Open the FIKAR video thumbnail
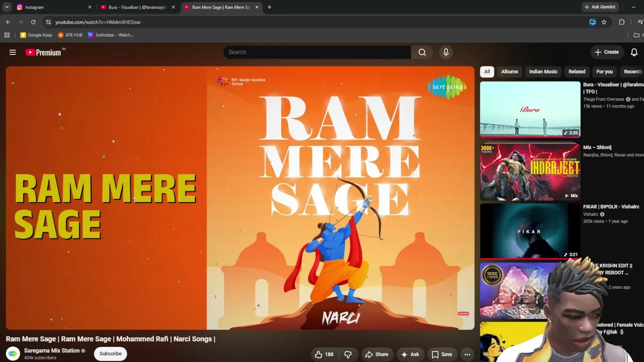 click(x=530, y=231)
